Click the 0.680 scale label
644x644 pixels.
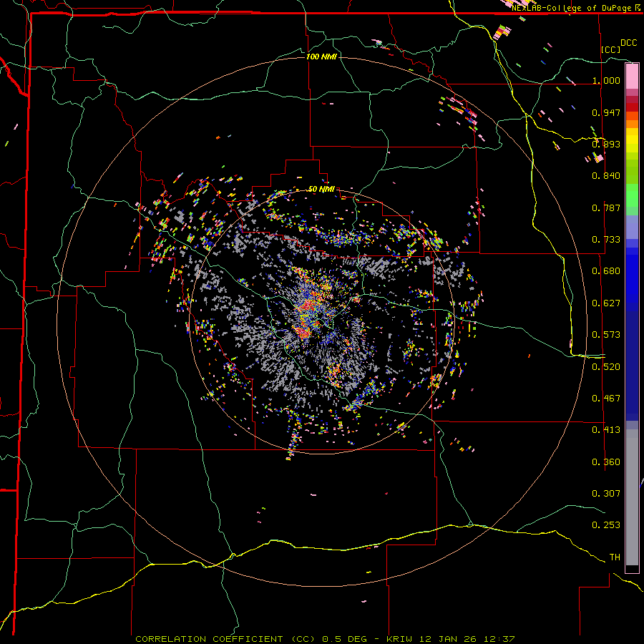pos(606,271)
